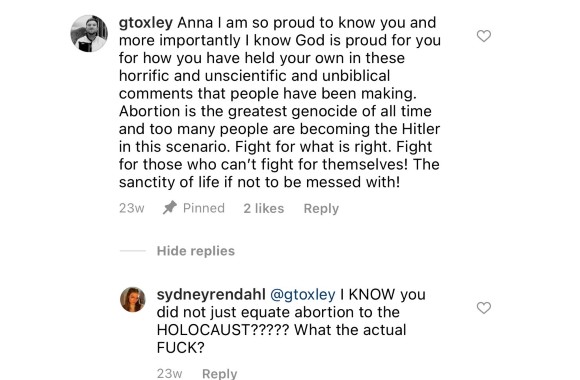The height and width of the screenshot is (380, 580).
Task: Collapse thread with Hide replies
Action: (x=196, y=251)
